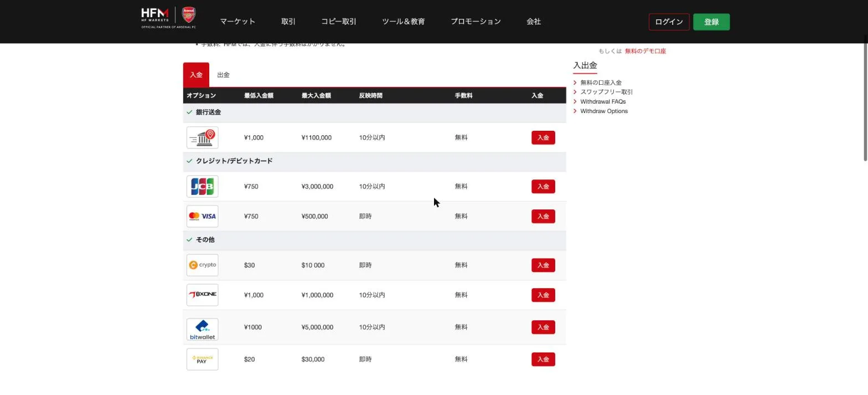Click 入金 button in JCB row

point(543,187)
